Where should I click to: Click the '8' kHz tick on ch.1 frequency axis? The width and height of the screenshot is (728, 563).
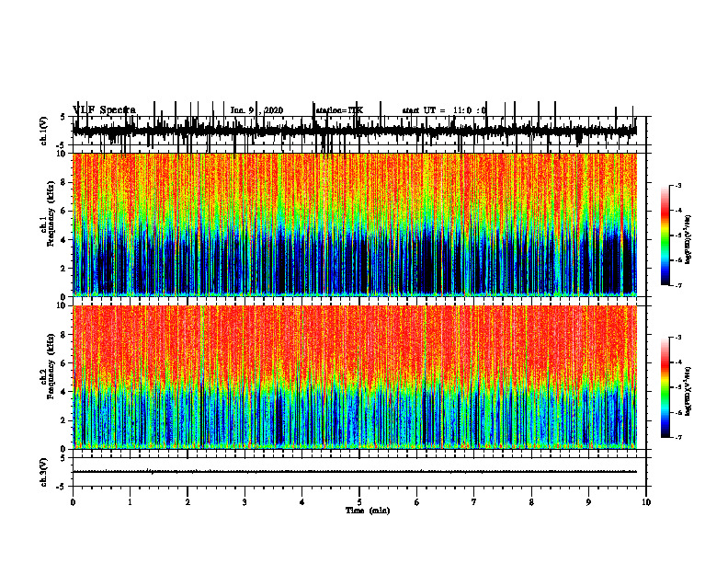(x=65, y=182)
